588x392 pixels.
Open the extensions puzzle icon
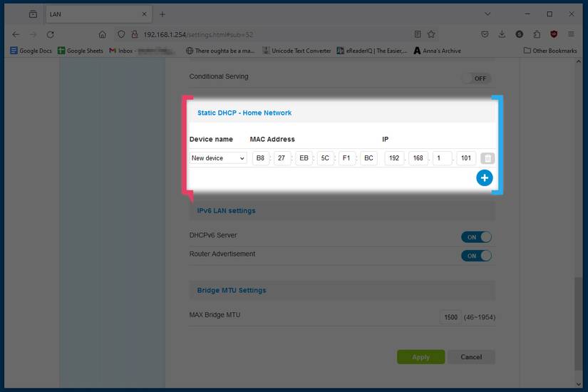click(x=537, y=34)
